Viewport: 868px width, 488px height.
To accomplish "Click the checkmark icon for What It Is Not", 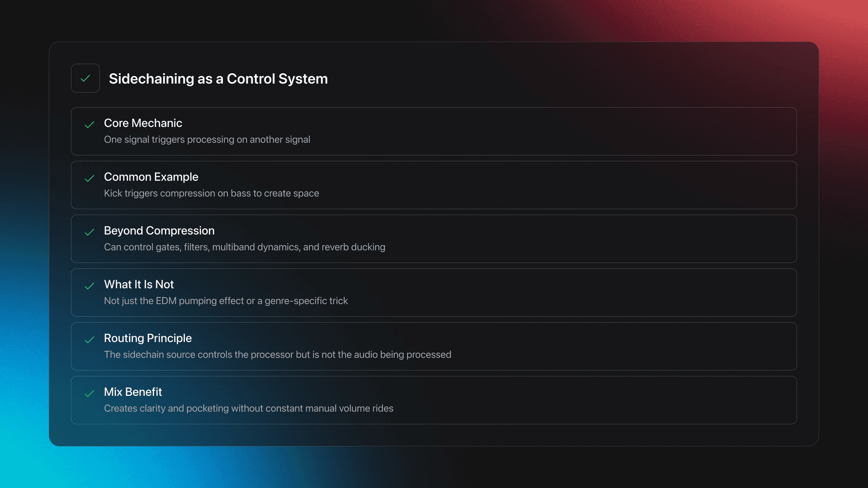I will (90, 286).
